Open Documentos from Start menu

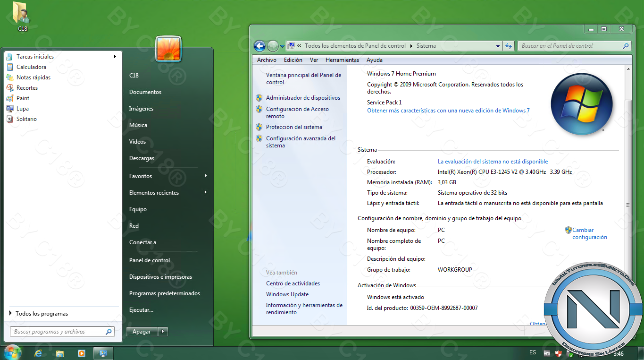pyautogui.click(x=145, y=92)
